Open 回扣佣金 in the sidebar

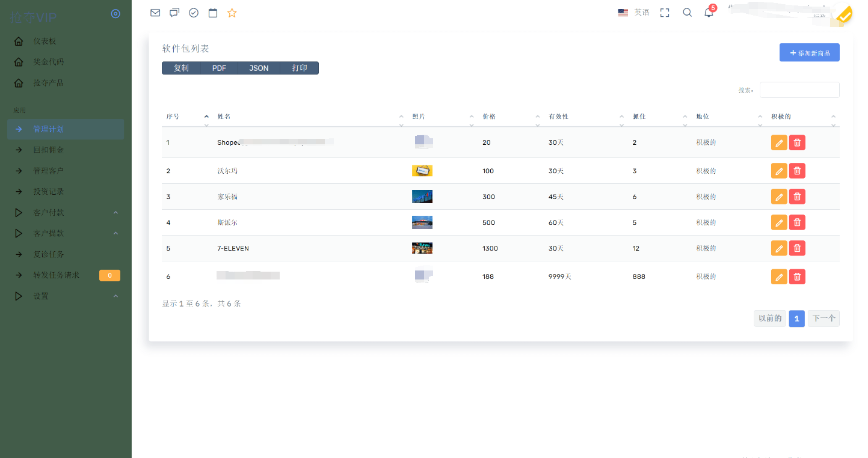(66, 150)
